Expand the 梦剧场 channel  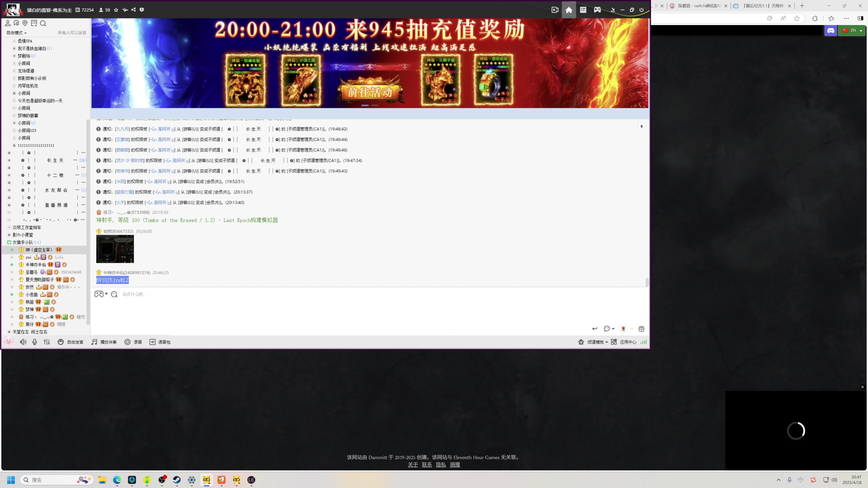[x=14, y=56]
